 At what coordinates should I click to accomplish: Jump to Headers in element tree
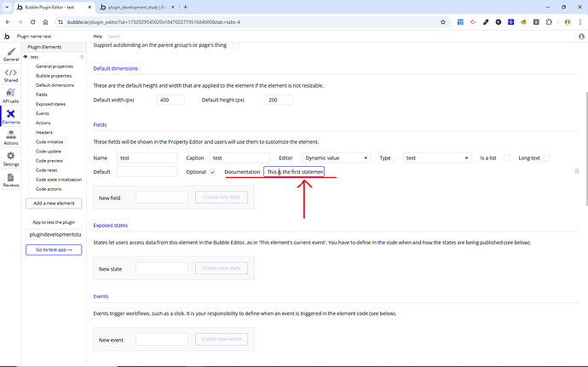pos(44,132)
